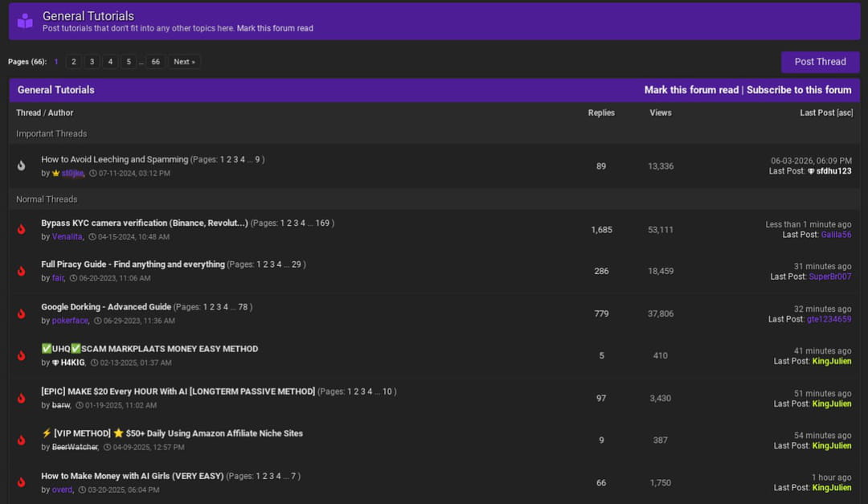
Task: Click the grey flame icon on Avoid Leeching thread
Action: [x=21, y=166]
